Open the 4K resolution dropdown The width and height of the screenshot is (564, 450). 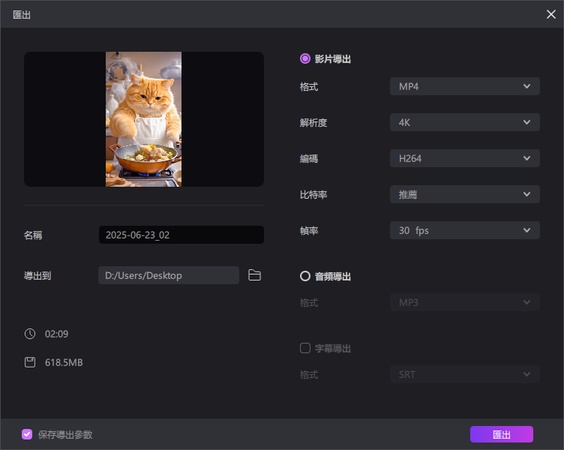[x=465, y=122]
